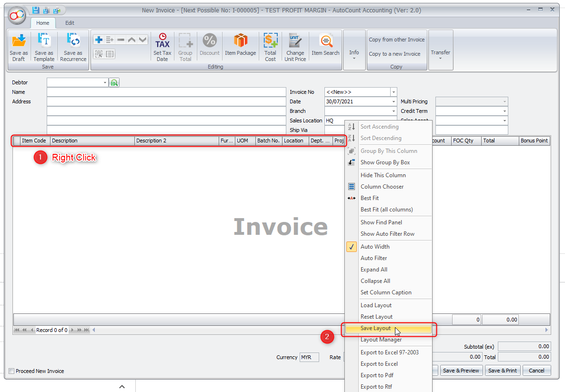Open the Debtor dropdown
Viewport: 565px width, 392px height.
[105, 83]
